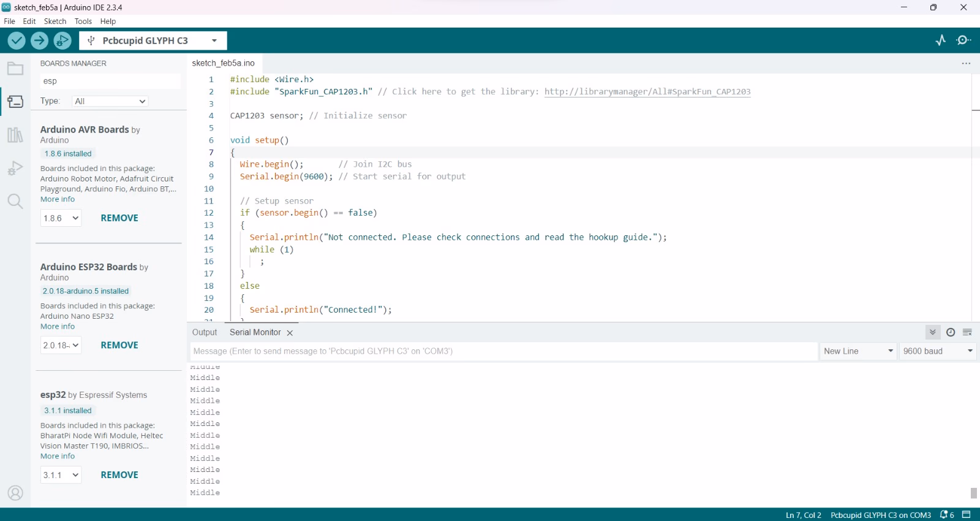Toggle the bottom panel from status bar
This screenshot has width=980, height=521.
967,515
